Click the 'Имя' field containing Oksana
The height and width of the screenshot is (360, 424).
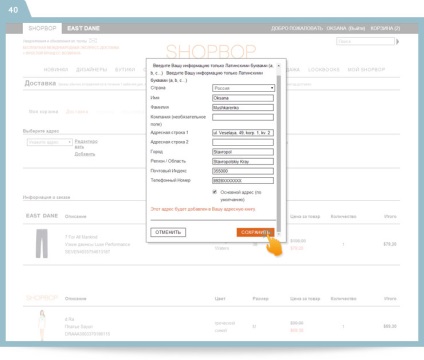(243, 98)
